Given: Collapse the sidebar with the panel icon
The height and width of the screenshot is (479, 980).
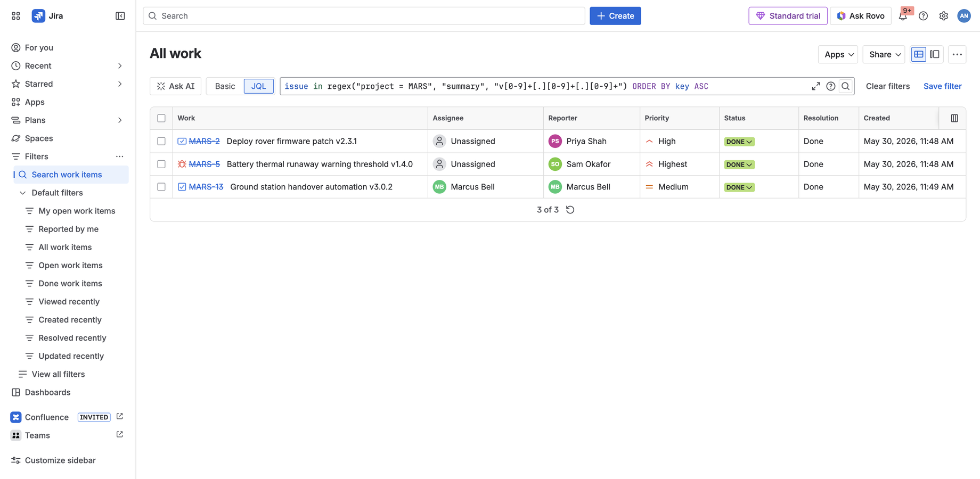Looking at the screenshot, I should click(x=120, y=16).
